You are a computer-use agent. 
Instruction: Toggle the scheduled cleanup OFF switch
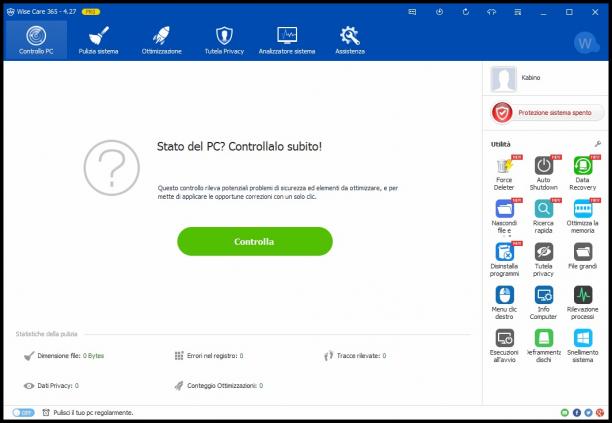pos(23,412)
